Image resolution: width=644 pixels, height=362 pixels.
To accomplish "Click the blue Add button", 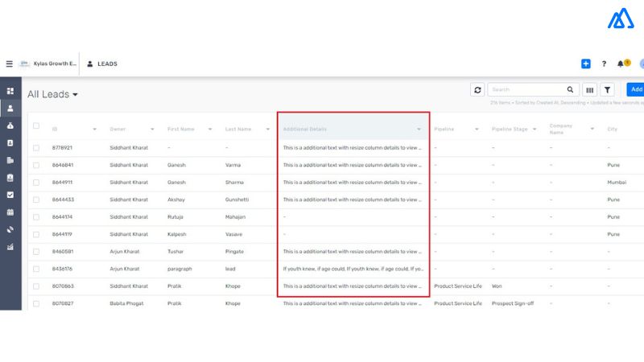I will coord(635,90).
